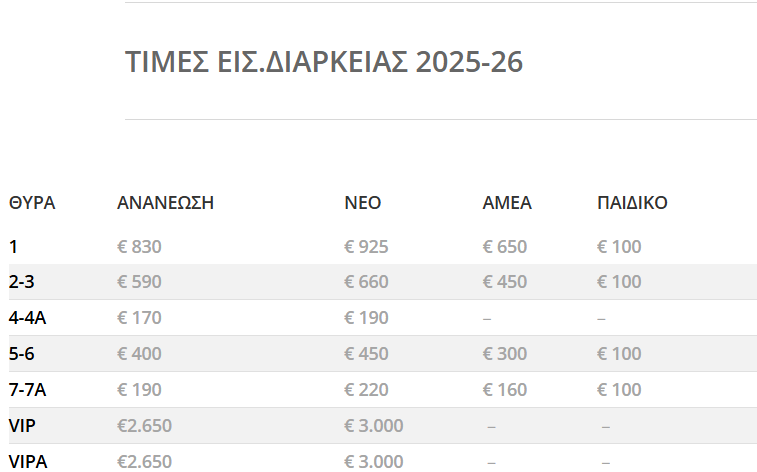
Task: Click the ΝΕΟ column header
Action: click(363, 203)
